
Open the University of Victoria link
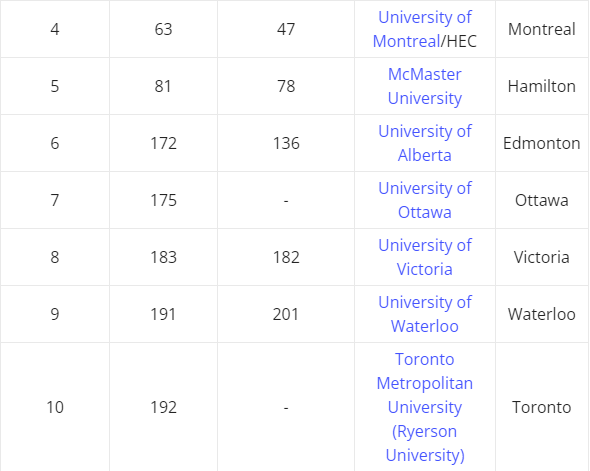pos(424,257)
